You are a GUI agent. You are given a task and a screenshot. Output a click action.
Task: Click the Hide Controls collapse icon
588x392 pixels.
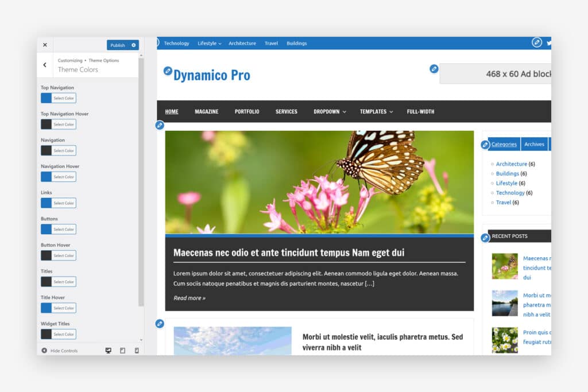click(44, 351)
